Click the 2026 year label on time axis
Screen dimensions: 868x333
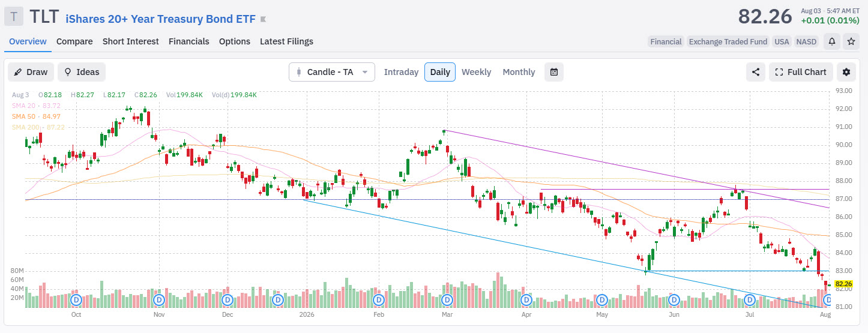307,314
